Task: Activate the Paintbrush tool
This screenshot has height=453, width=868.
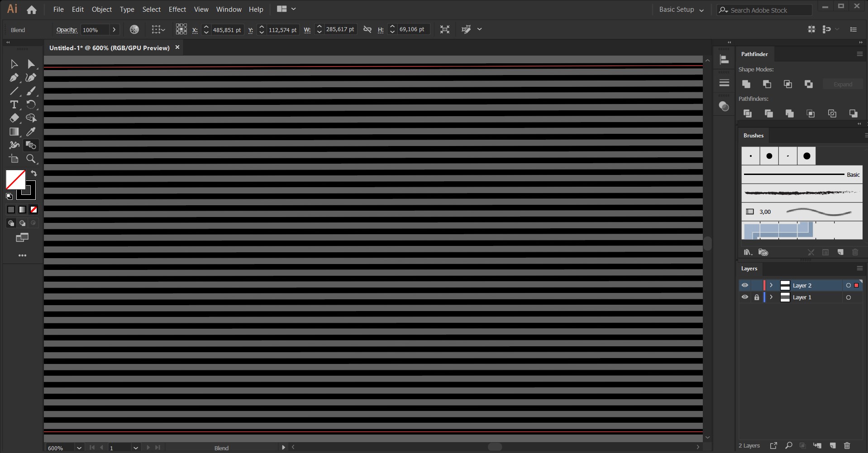Action: pos(31,91)
